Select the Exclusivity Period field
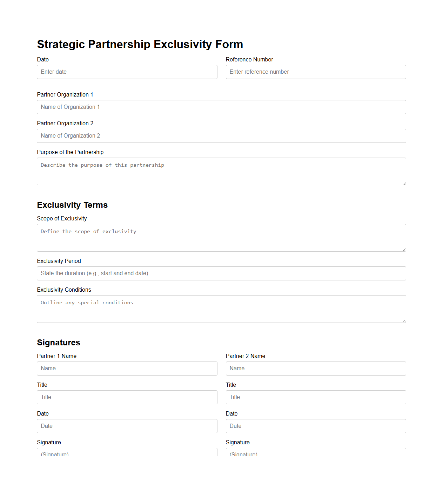Image resolution: width=443 pixels, height=504 pixels. (x=221, y=273)
